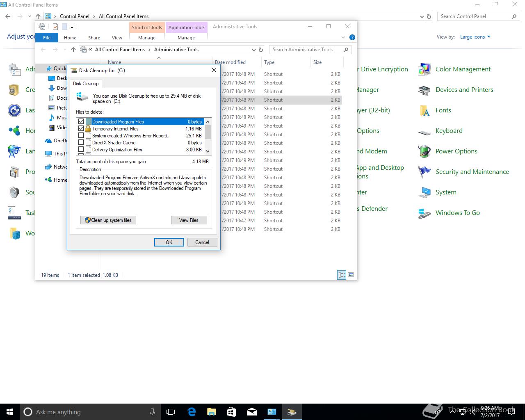This screenshot has height=420, width=525.
Task: Open Power Options
Action: [447, 151]
